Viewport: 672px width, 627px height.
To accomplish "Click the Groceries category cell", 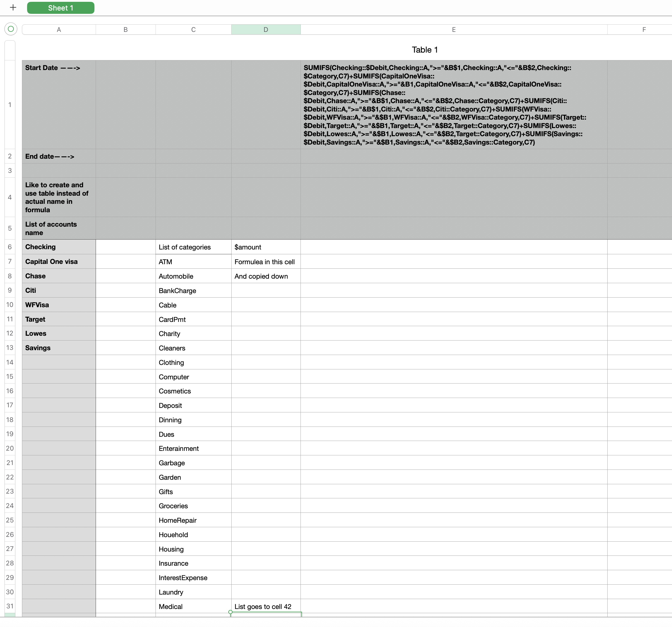I will pos(193,506).
